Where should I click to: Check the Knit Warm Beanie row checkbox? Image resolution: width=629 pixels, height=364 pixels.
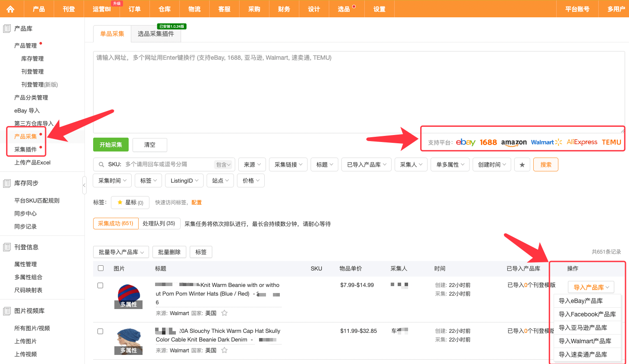(x=101, y=285)
